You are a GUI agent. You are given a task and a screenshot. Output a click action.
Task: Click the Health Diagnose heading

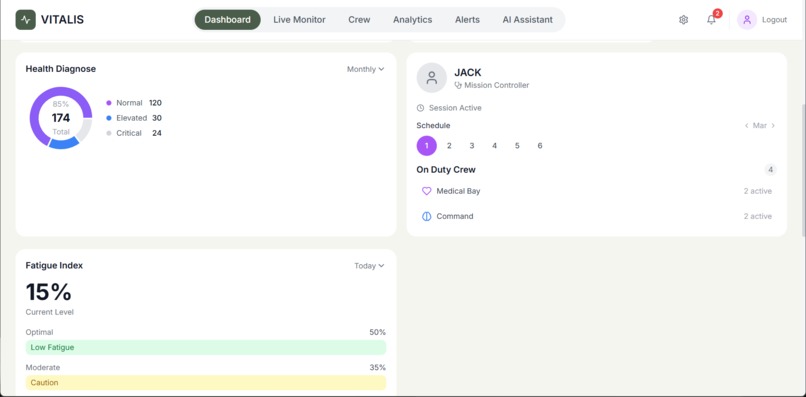(61, 69)
